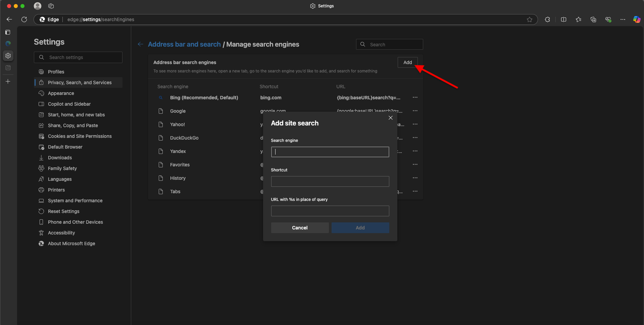The width and height of the screenshot is (644, 325).
Task: Open the Collections icon in toolbar
Action: tap(593, 19)
